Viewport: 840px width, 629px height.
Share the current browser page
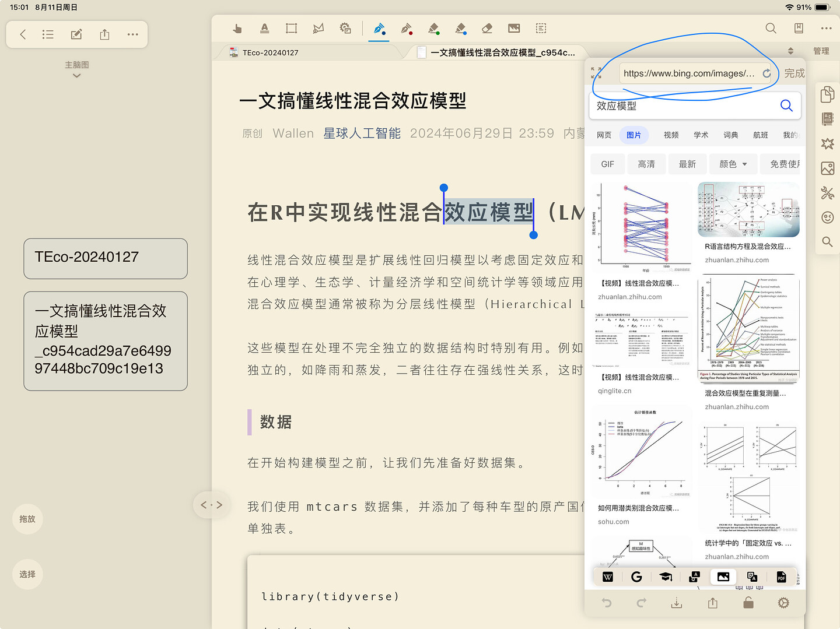click(x=713, y=603)
